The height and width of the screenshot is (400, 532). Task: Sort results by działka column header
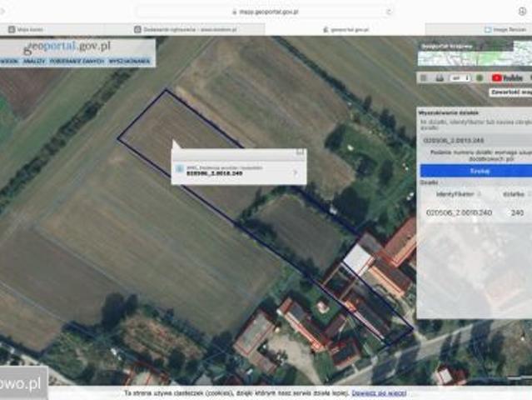[514, 194]
